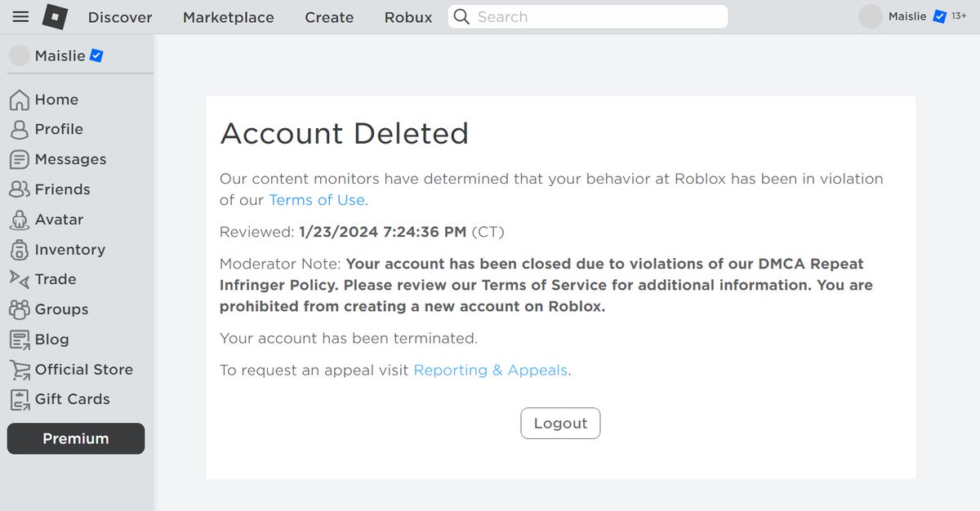Click the verified badge next to top-right Maislie
This screenshot has height=511, width=980.
point(939,16)
